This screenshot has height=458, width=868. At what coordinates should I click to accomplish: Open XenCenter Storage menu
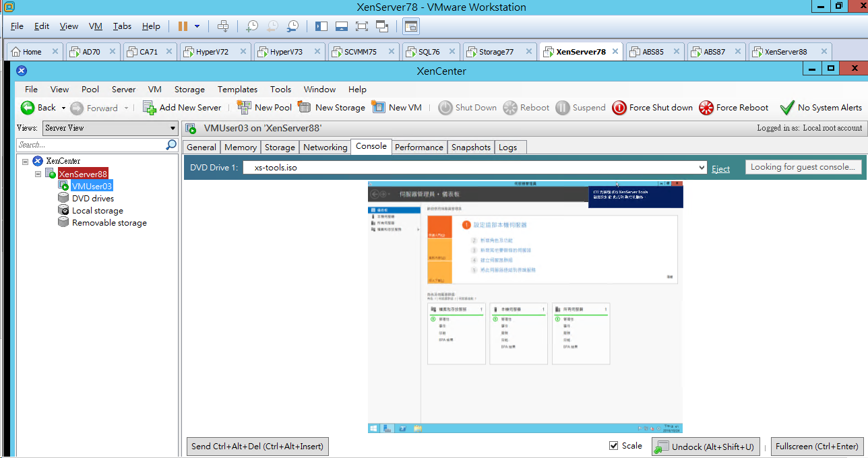tap(189, 89)
